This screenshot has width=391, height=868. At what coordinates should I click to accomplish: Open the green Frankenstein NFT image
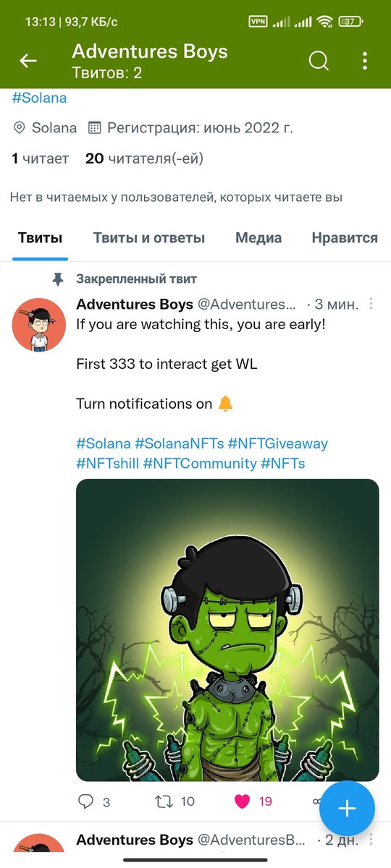[x=227, y=630]
